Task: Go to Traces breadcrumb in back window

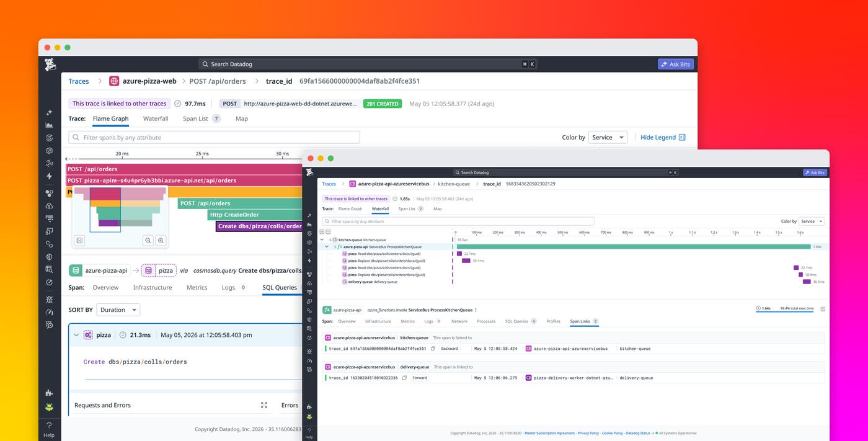Action: pyautogui.click(x=79, y=81)
